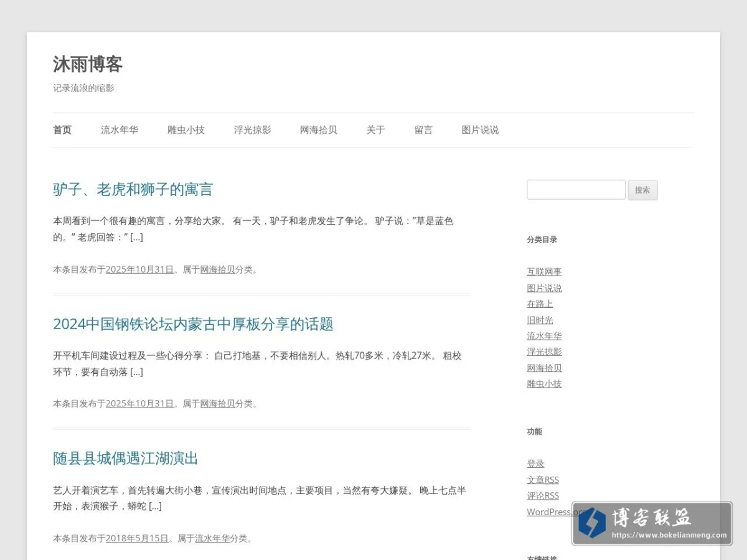Viewport: 747px width, 560px height.
Task: Open the post 驴子、老虎和狮子的寓言
Action: (133, 189)
